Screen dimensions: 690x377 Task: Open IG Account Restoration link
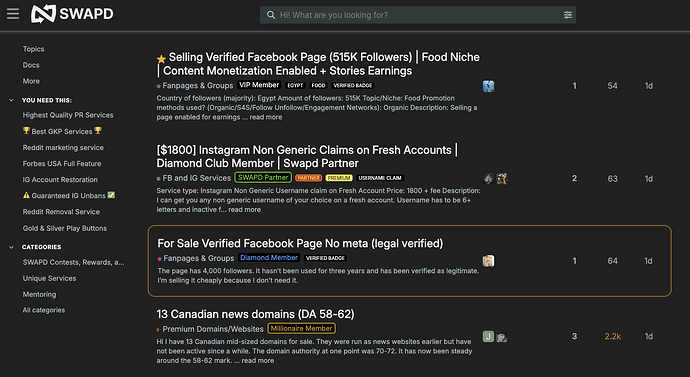point(60,179)
